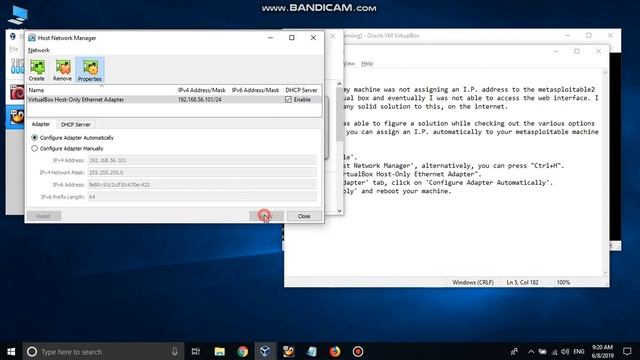Screen dimensions: 640x360
Task: Open Task View from the taskbar
Action: click(196, 351)
